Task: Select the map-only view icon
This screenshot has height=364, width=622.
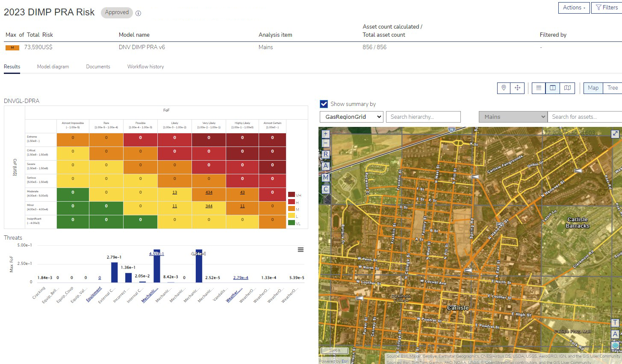Action: (567, 88)
